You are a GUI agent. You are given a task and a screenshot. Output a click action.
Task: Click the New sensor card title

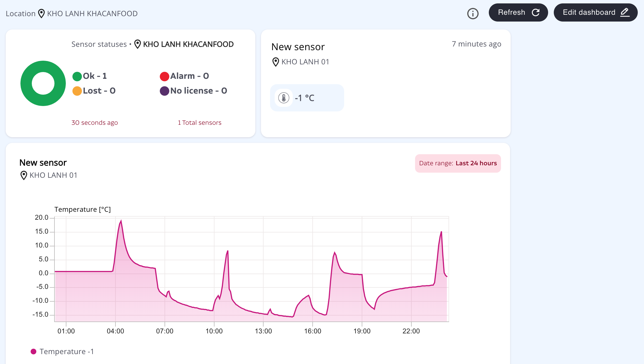click(298, 47)
